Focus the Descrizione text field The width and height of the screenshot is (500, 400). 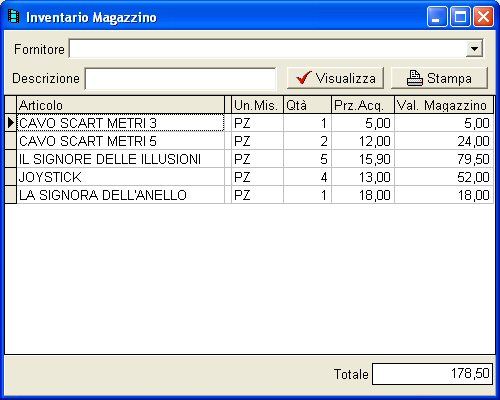tap(180, 79)
